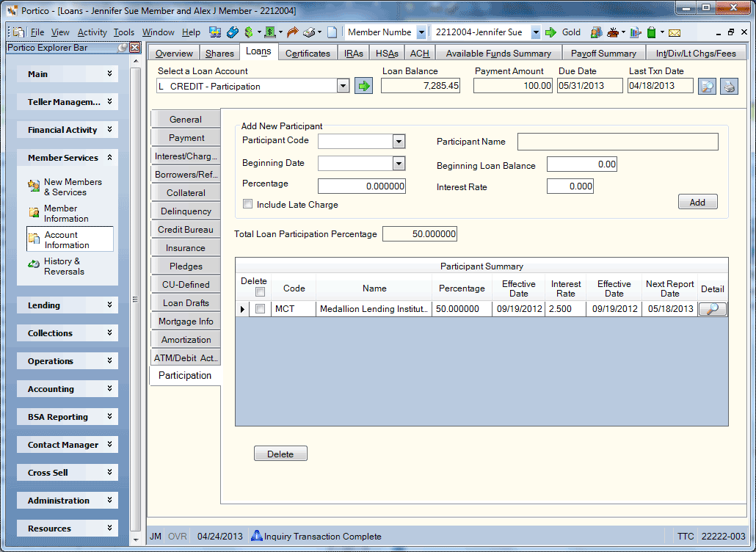Click the Delete button below the grid
The width and height of the screenshot is (756, 552).
(280, 454)
